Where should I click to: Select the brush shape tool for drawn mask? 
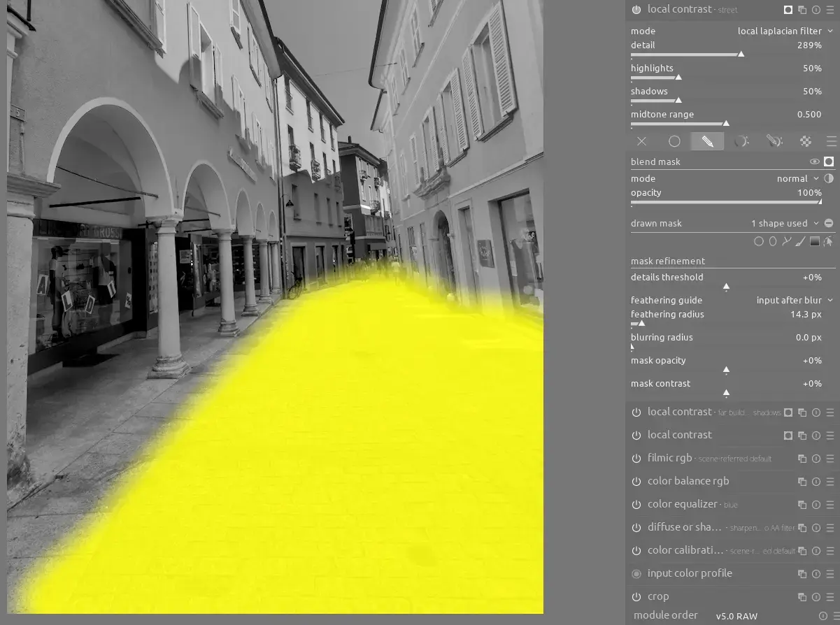pos(800,242)
